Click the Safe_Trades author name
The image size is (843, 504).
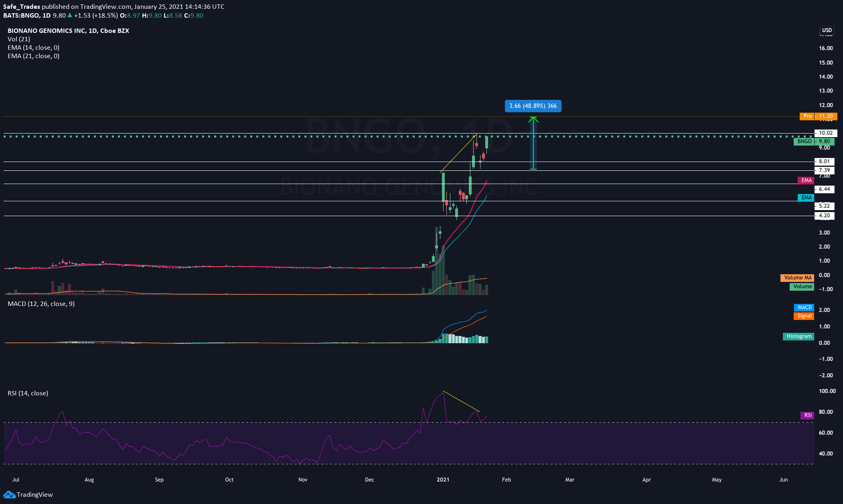(x=22, y=7)
